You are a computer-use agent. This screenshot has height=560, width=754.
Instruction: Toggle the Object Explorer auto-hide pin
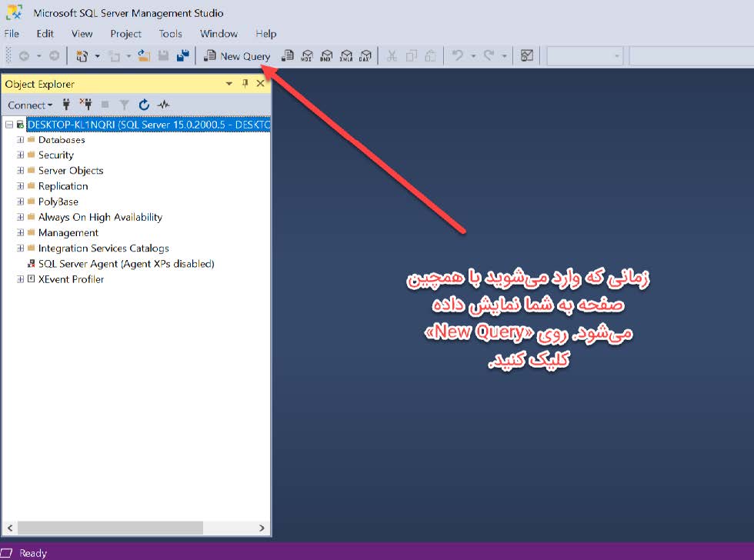click(245, 84)
